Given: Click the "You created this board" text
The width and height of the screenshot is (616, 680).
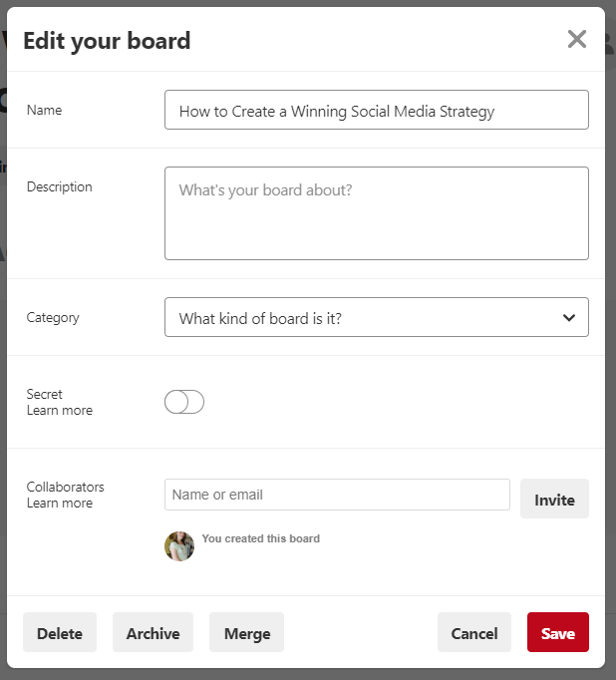Looking at the screenshot, I should coord(260,538).
